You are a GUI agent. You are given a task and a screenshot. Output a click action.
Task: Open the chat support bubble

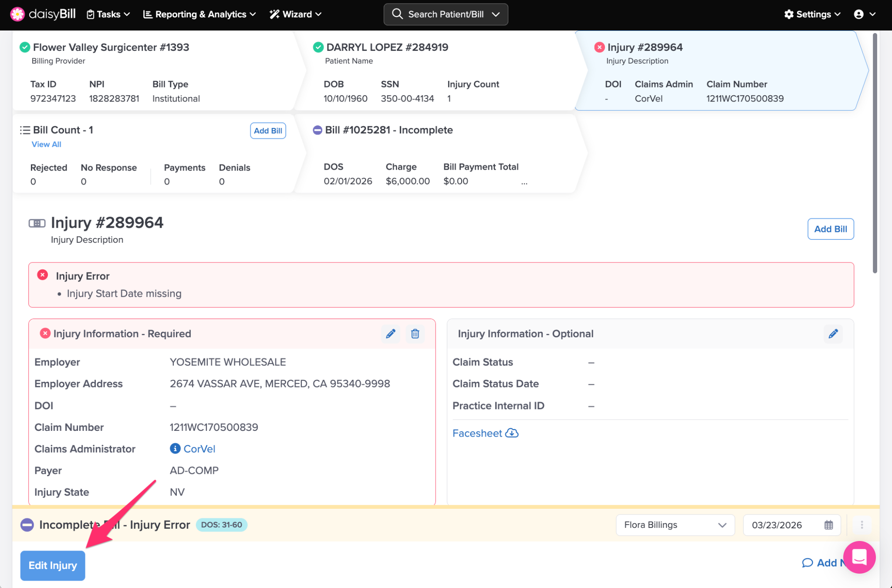[x=859, y=557]
